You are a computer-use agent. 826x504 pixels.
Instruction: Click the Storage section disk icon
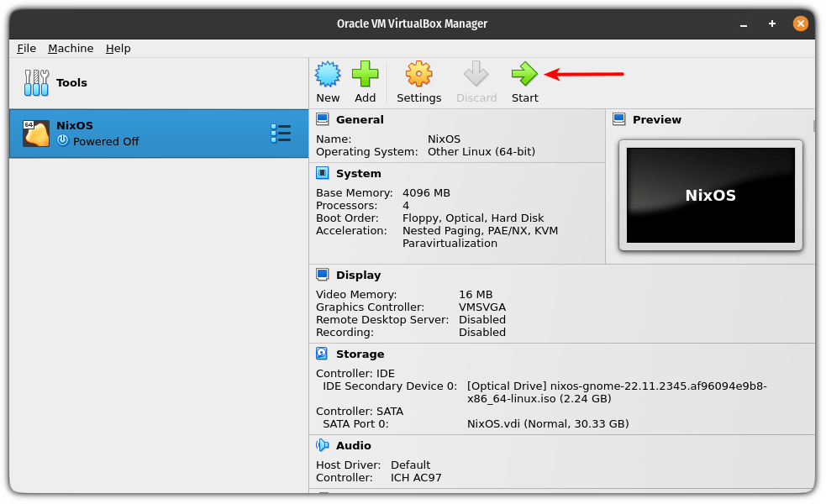coord(323,354)
